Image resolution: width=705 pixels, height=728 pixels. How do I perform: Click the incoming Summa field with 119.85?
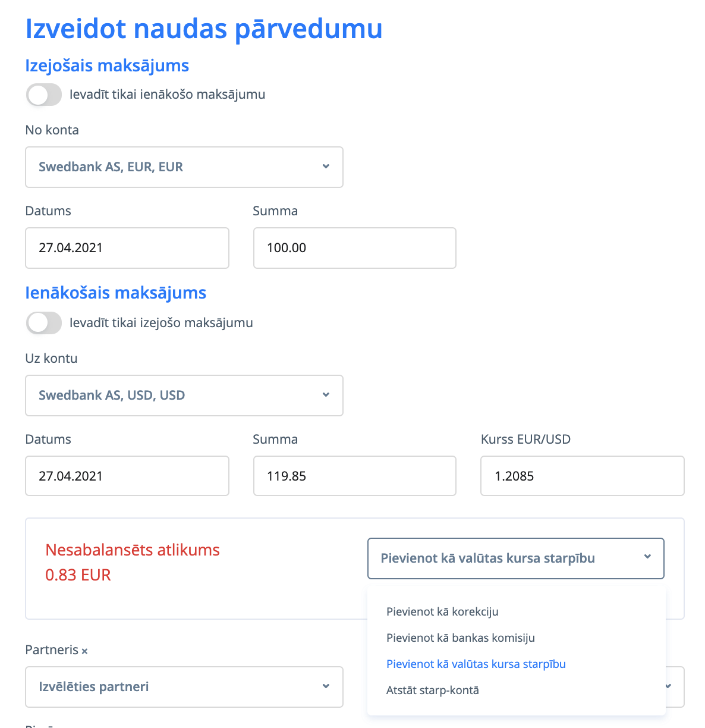354,476
